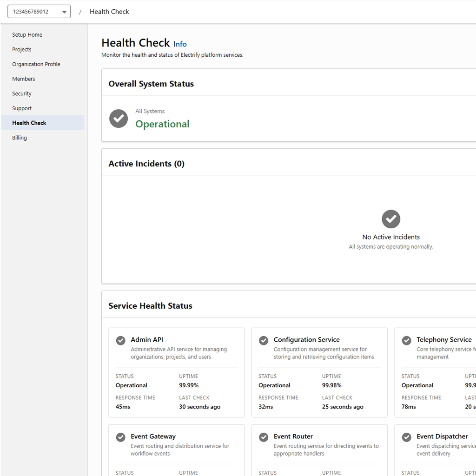Click the Health Check breadcrumb
The height and width of the screenshot is (476, 476).
tap(109, 12)
